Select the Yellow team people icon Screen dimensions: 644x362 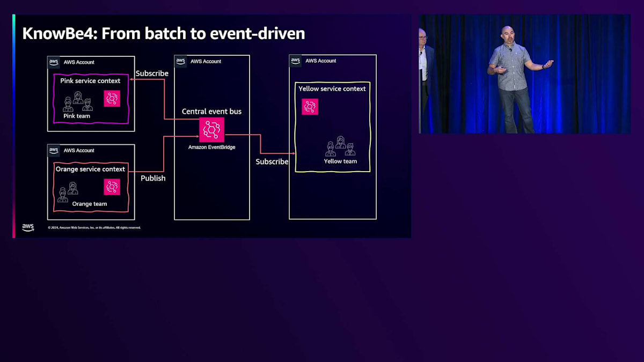[x=340, y=146]
